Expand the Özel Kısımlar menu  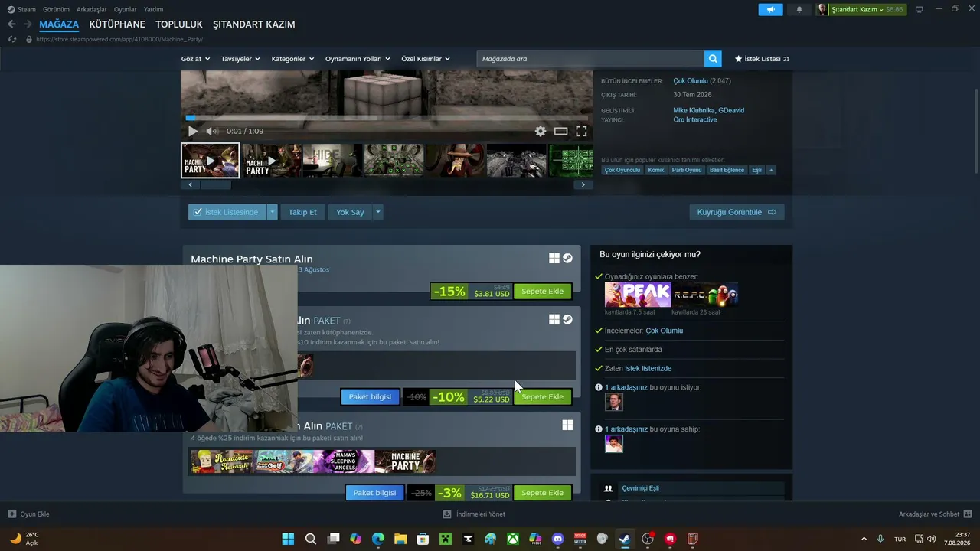coord(426,59)
